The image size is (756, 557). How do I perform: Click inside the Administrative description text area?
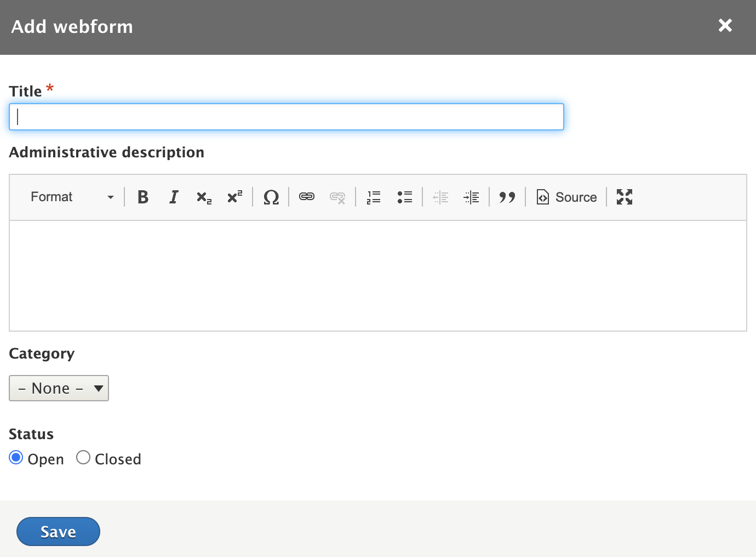click(x=378, y=274)
